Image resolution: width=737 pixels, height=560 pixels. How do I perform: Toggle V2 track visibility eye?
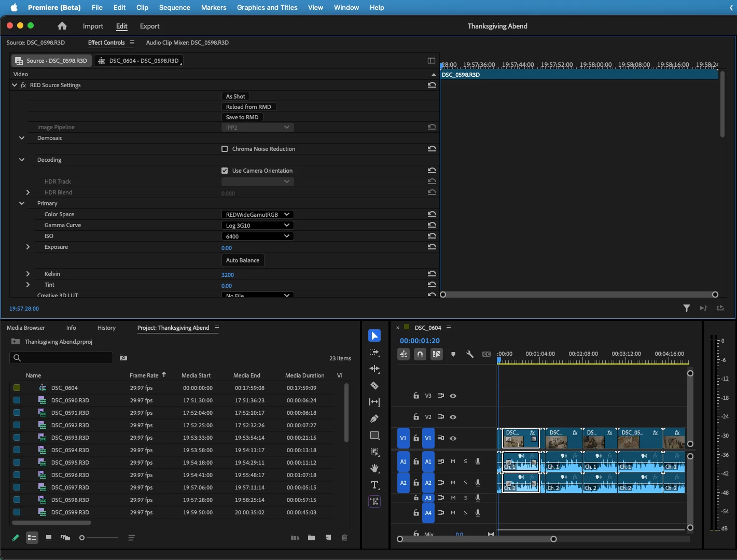tap(453, 417)
